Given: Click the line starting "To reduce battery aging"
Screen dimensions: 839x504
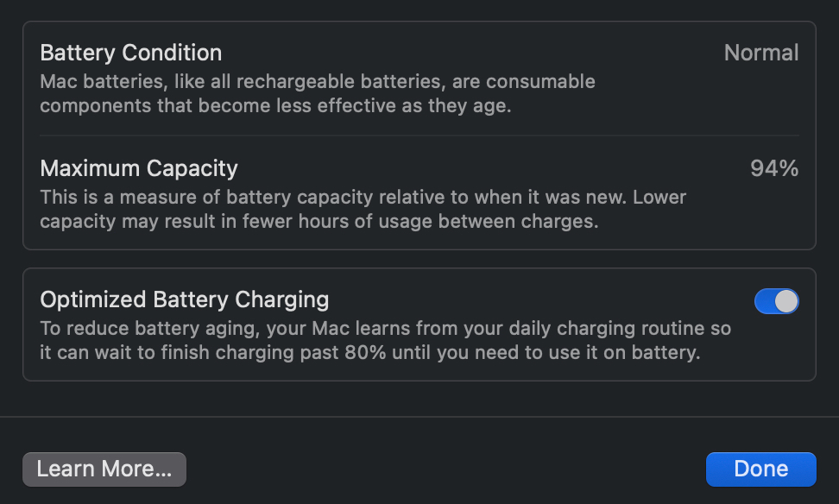Looking at the screenshot, I should pos(385,329).
